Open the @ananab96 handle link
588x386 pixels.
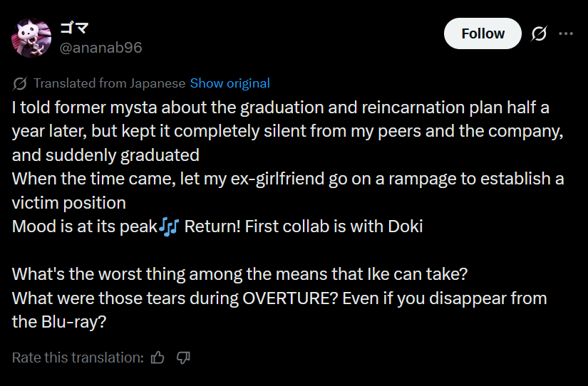pos(100,48)
